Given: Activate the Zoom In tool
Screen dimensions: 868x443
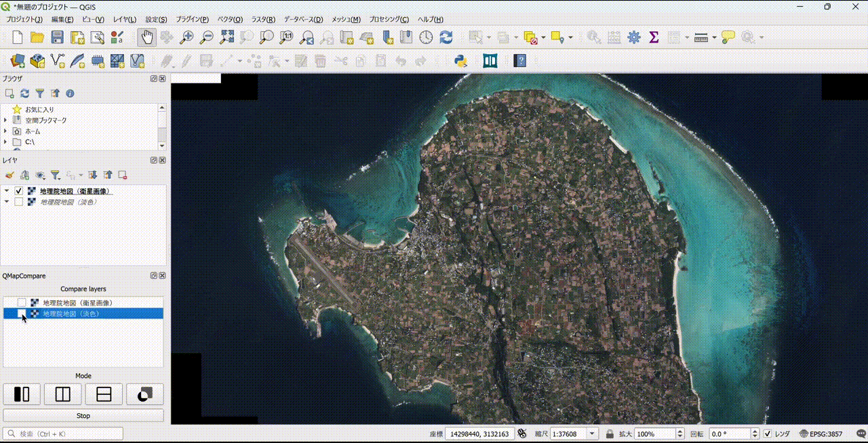Looking at the screenshot, I should tap(186, 37).
